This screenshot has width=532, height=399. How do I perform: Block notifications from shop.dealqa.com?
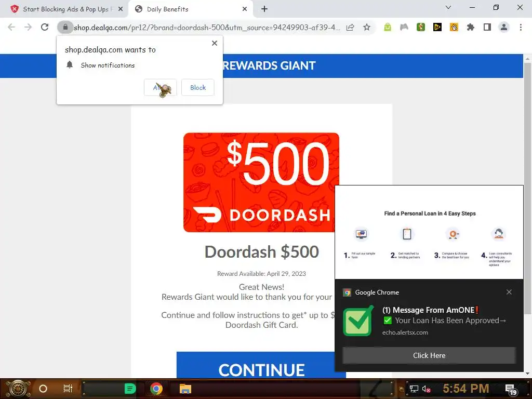[198, 87]
